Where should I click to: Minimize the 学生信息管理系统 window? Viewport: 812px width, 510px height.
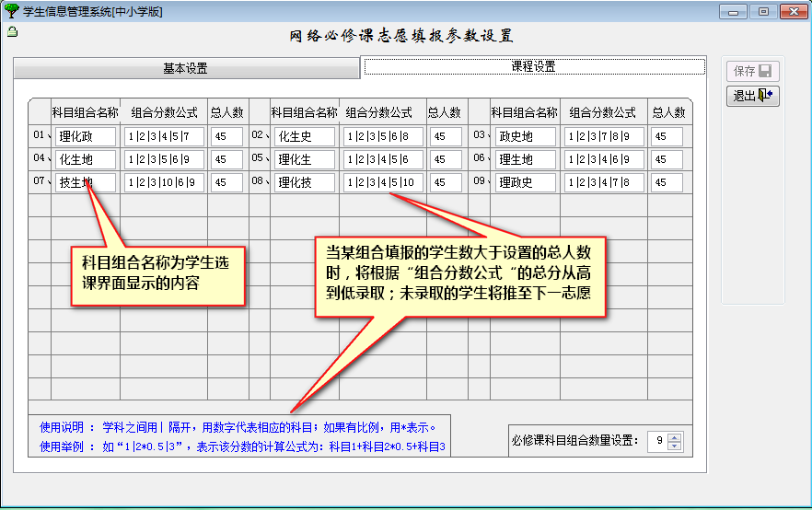(733, 11)
